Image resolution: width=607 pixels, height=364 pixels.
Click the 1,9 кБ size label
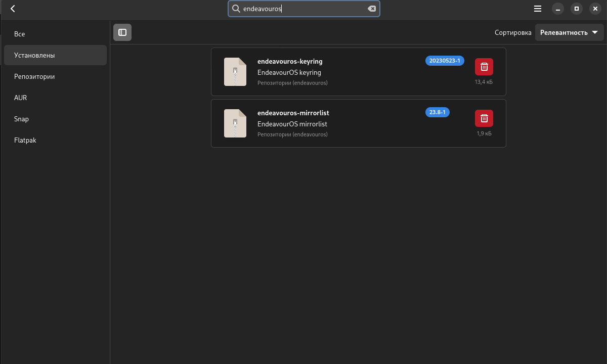pos(484,133)
